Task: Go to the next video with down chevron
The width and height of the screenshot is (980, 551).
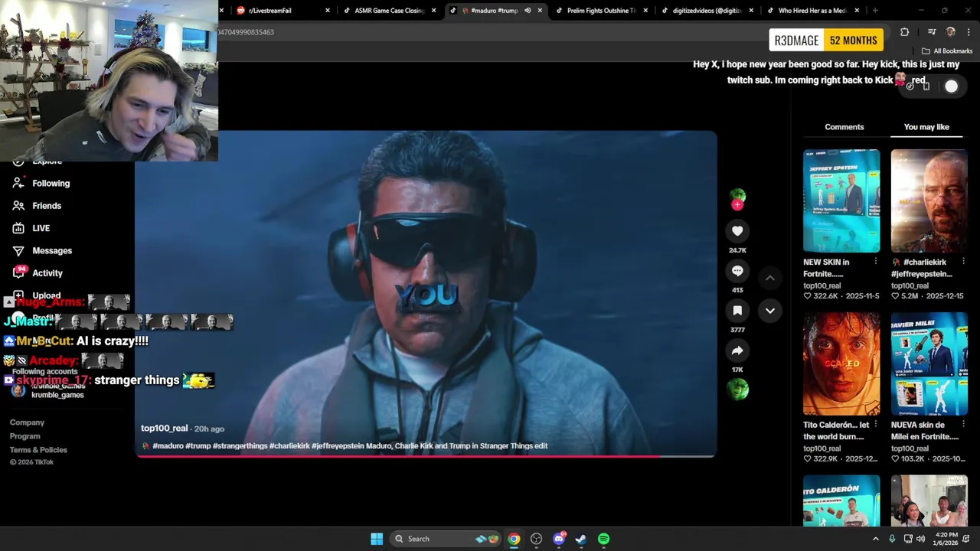Action: [770, 311]
